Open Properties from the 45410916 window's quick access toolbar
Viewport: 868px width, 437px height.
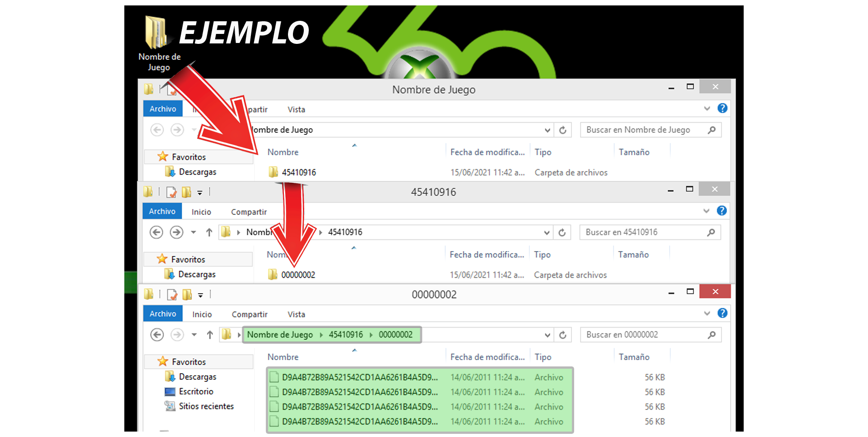[x=172, y=192]
